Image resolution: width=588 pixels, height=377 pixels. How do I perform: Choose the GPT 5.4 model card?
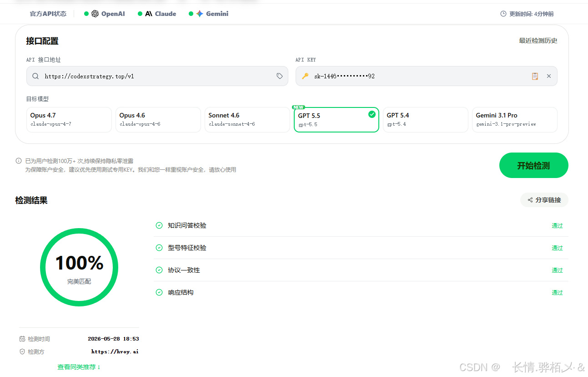pyautogui.click(x=426, y=120)
